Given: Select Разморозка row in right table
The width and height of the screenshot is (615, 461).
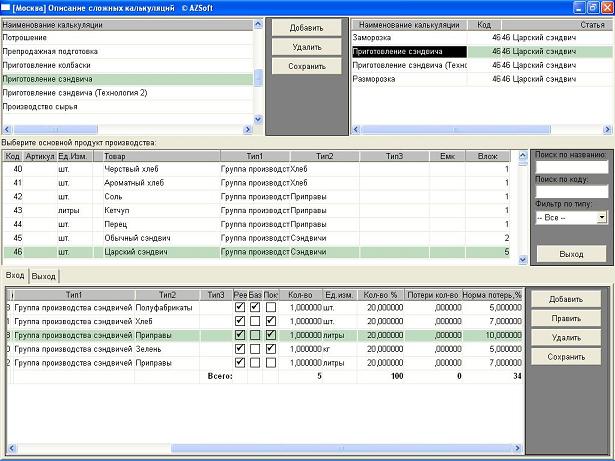Looking at the screenshot, I should (x=482, y=79).
